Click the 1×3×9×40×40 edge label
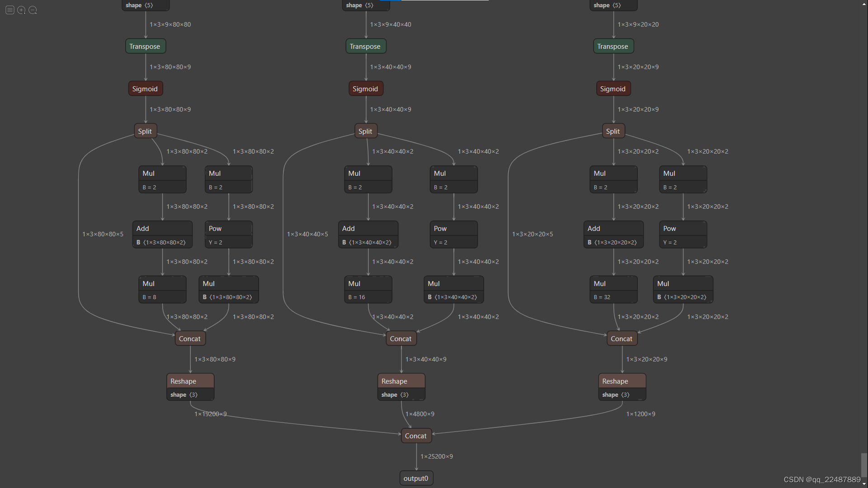The image size is (868, 488). [x=391, y=24]
